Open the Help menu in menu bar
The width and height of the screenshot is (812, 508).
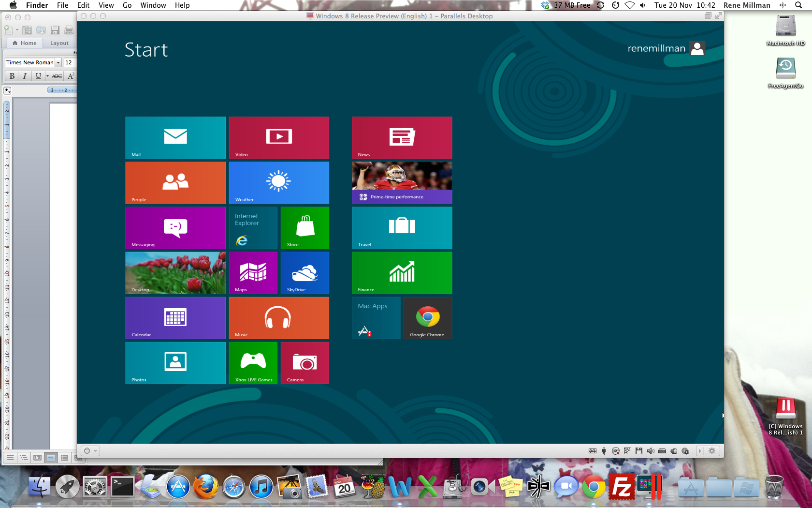coord(182,5)
